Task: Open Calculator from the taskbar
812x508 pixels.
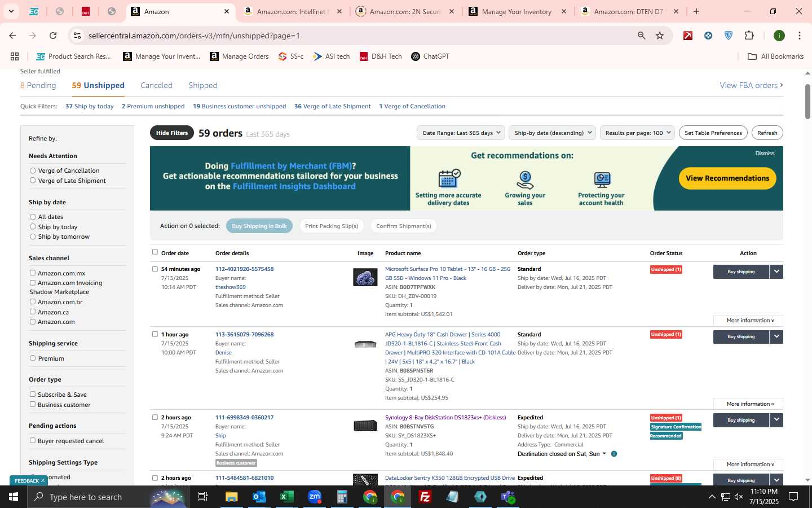Action: [x=342, y=497]
